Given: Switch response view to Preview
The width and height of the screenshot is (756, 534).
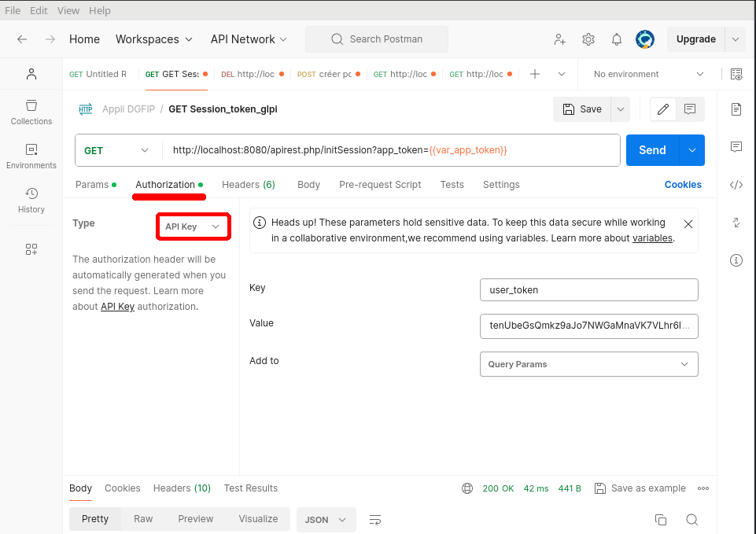Looking at the screenshot, I should [x=195, y=519].
